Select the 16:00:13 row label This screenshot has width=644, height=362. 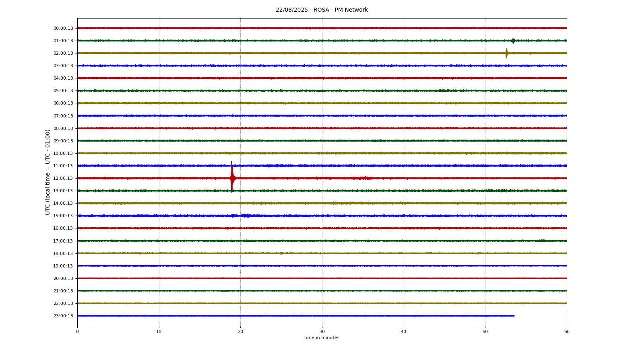(x=63, y=228)
